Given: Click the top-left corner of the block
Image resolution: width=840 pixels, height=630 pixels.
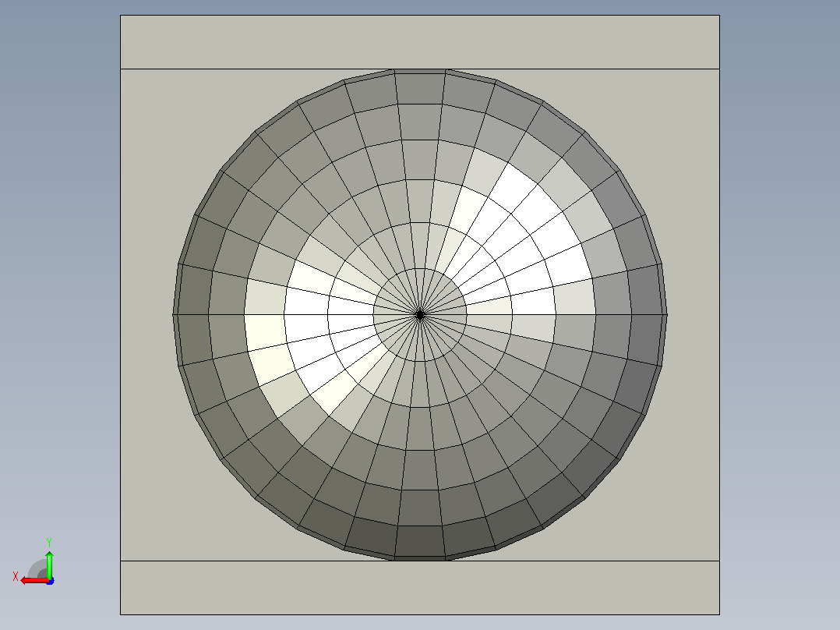Looking at the screenshot, I should tap(121, 15).
